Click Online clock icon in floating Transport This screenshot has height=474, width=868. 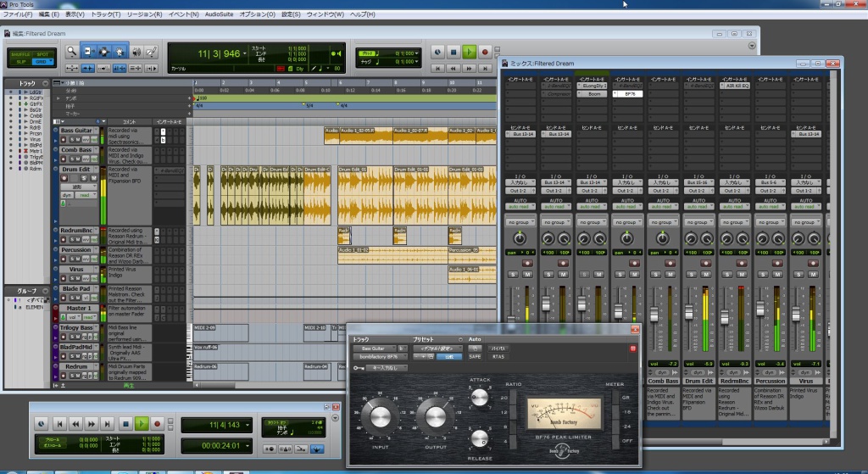click(x=42, y=424)
